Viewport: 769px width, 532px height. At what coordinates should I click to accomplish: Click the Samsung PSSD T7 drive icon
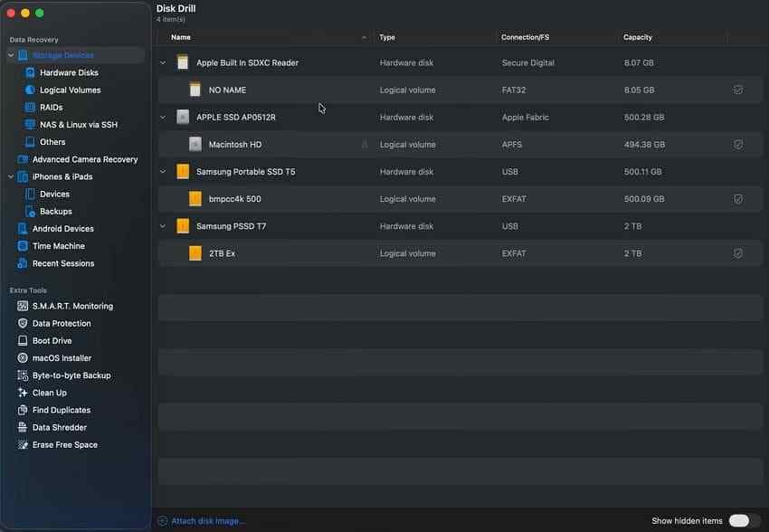pyautogui.click(x=183, y=226)
